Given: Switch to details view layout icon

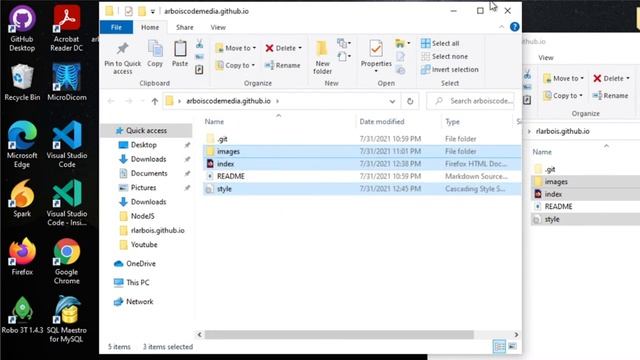Looking at the screenshot, I should coord(499,347).
